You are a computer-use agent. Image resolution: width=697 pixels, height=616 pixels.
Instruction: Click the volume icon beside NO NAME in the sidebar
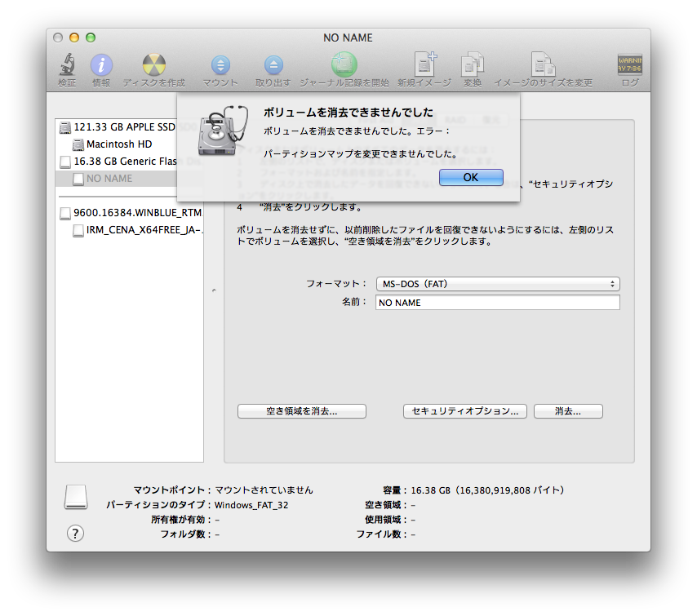click(78, 179)
